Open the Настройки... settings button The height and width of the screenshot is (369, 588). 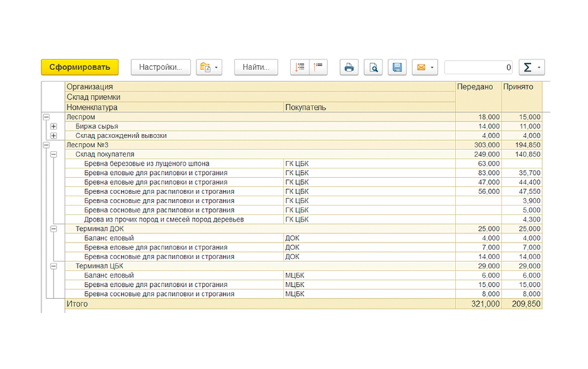coord(161,67)
